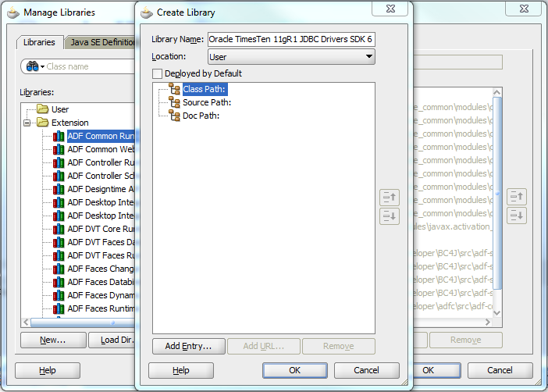Click OK in Manage Libraries dialog
This screenshot has width=548, height=392.
pos(436,370)
